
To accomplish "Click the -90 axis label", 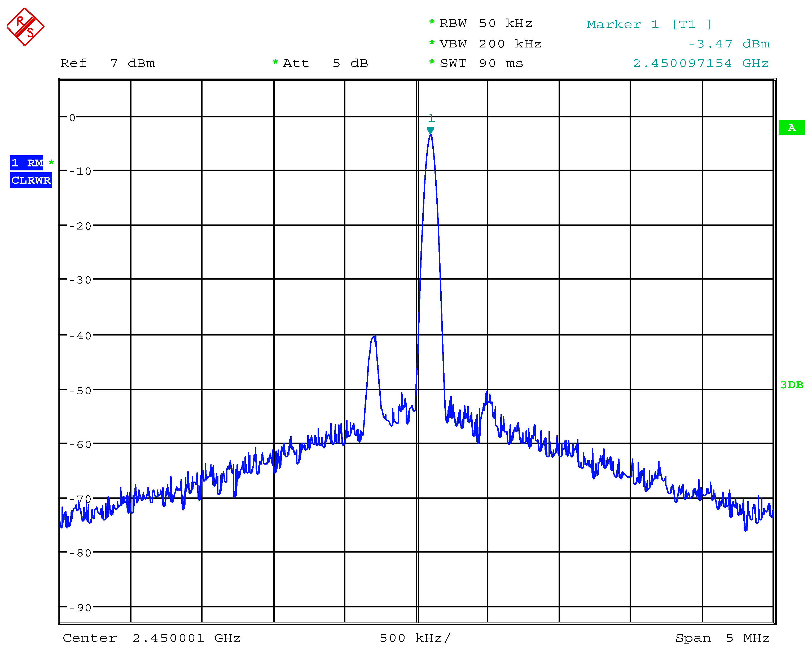I will click(80, 608).
